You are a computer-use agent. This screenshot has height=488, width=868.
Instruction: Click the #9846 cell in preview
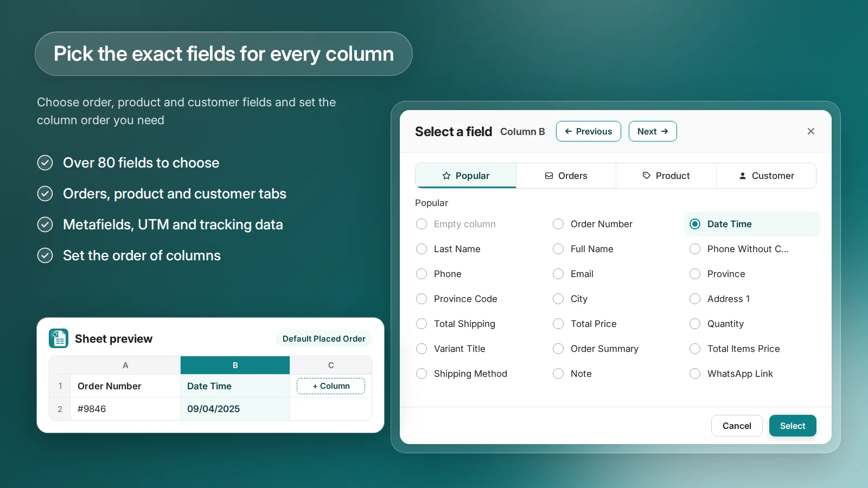pyautogui.click(x=125, y=409)
